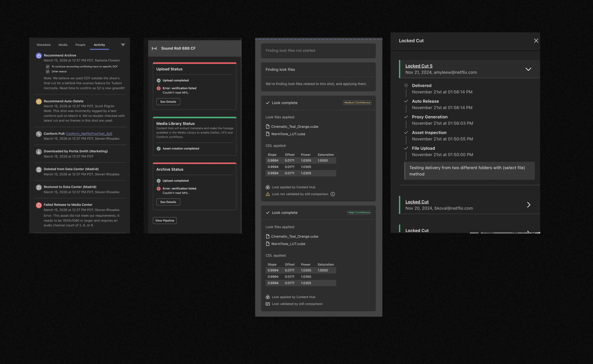Switch to the Metadata tab
Screen dimensions: 593x364
pos(43,45)
